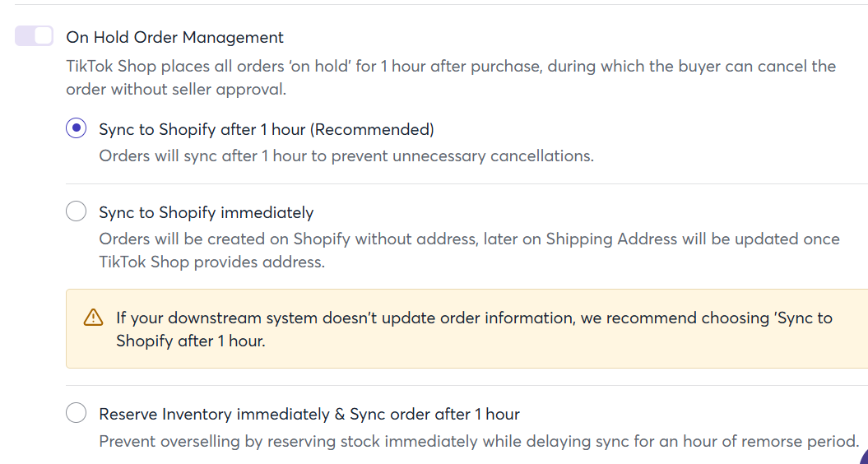
Task: Click the filled dot of the selected radio
Action: point(76,128)
